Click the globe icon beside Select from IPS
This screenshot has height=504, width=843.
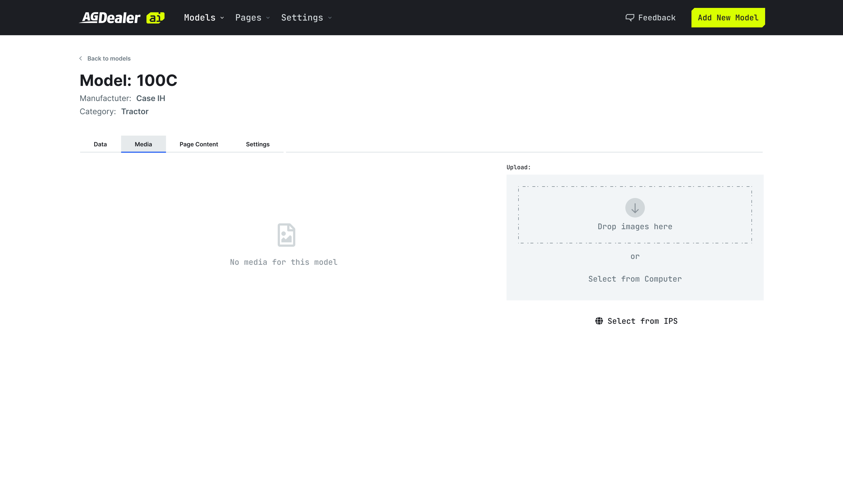[599, 321]
